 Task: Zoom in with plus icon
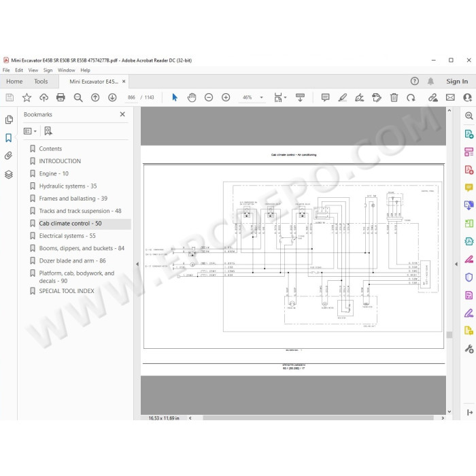[x=226, y=97]
